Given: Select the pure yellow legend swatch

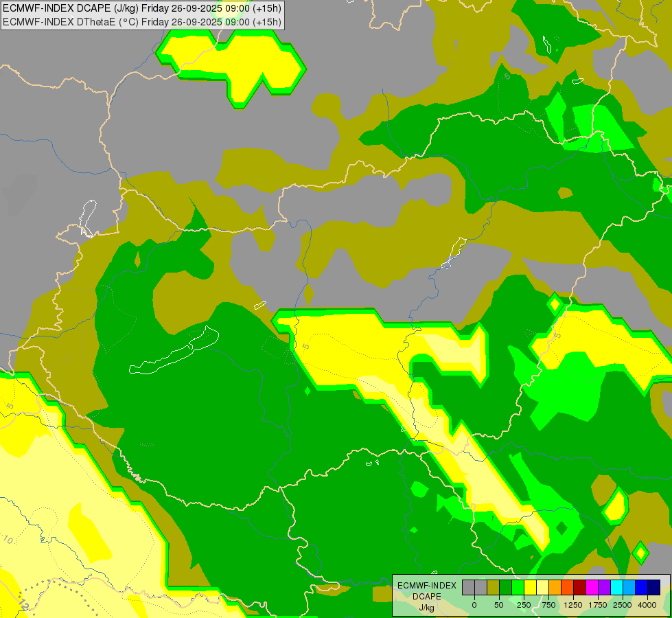Looking at the screenshot, I should point(530,588).
